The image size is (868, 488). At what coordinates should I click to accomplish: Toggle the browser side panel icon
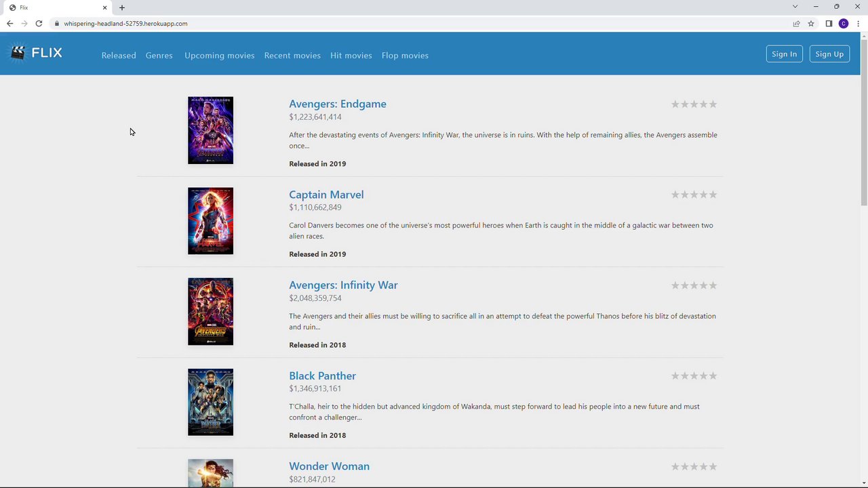click(x=829, y=24)
